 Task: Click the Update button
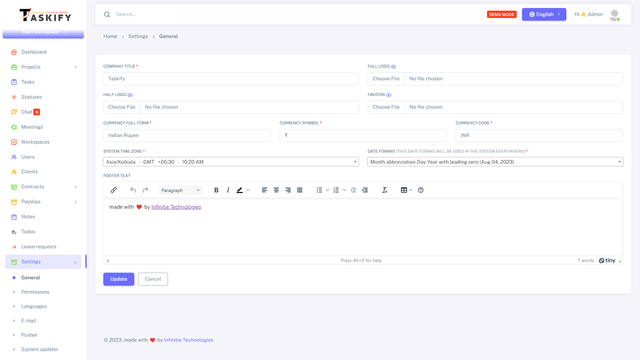119,279
